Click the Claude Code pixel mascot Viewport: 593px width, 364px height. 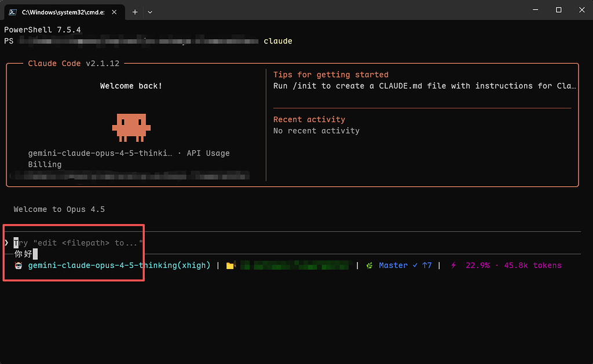tap(131, 127)
